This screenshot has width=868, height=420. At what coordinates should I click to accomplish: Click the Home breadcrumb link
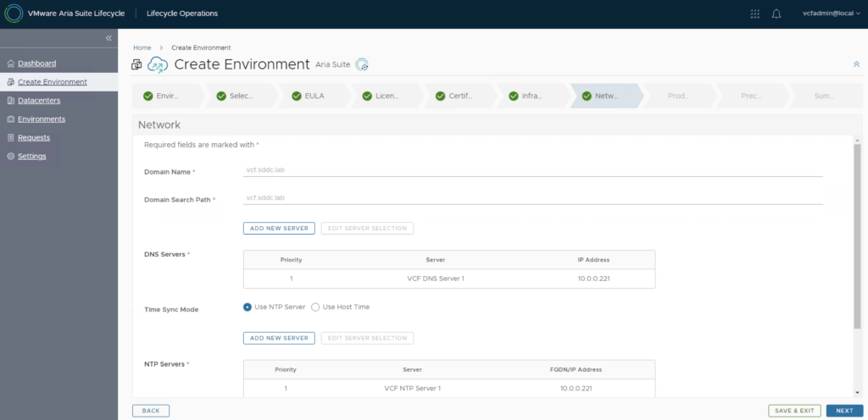pyautogui.click(x=142, y=47)
